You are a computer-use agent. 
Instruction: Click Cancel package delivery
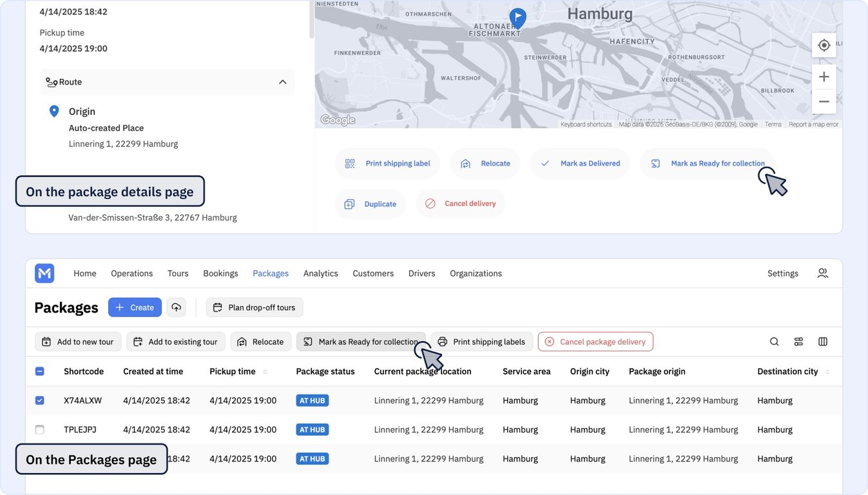click(x=595, y=342)
